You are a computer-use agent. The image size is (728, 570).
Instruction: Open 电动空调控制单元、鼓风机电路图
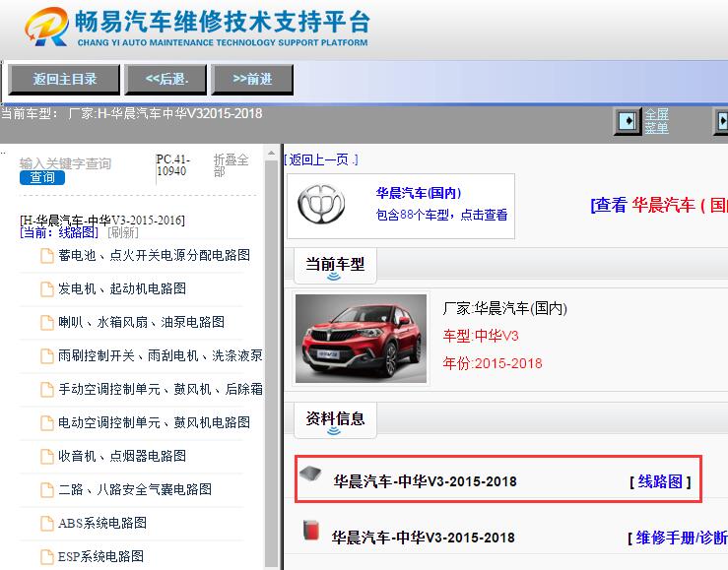(x=154, y=422)
